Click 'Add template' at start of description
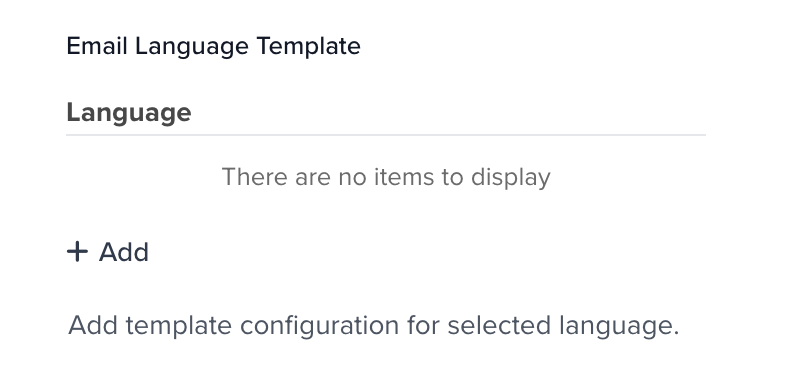 150,326
